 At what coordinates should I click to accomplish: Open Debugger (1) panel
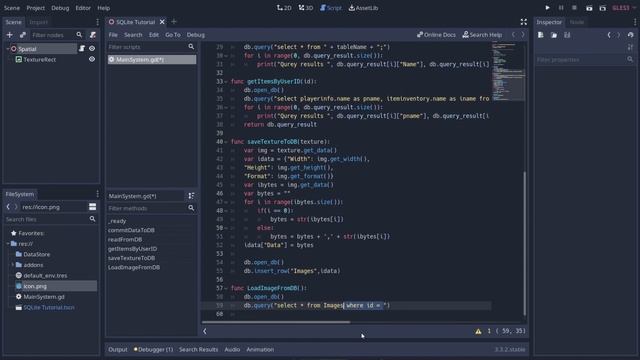point(153,349)
